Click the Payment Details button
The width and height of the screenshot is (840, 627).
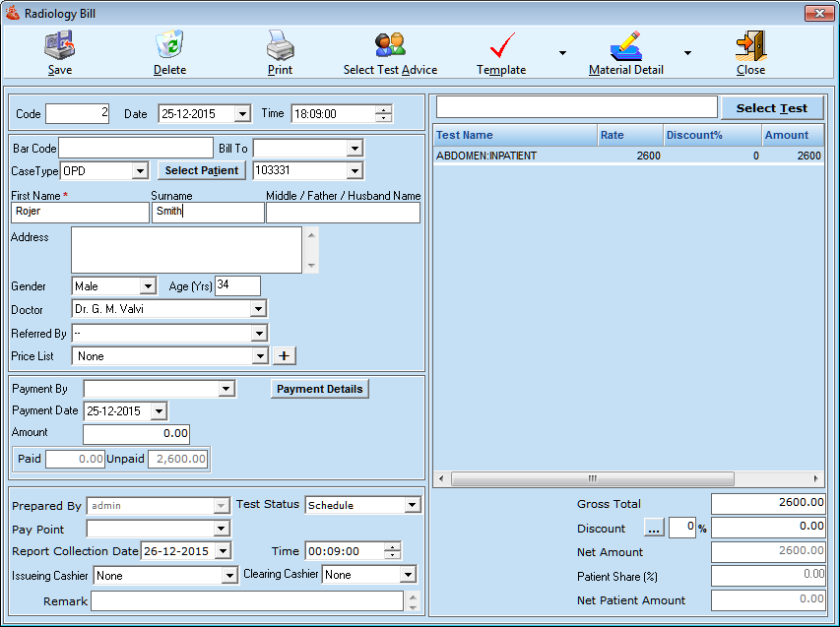(x=319, y=389)
